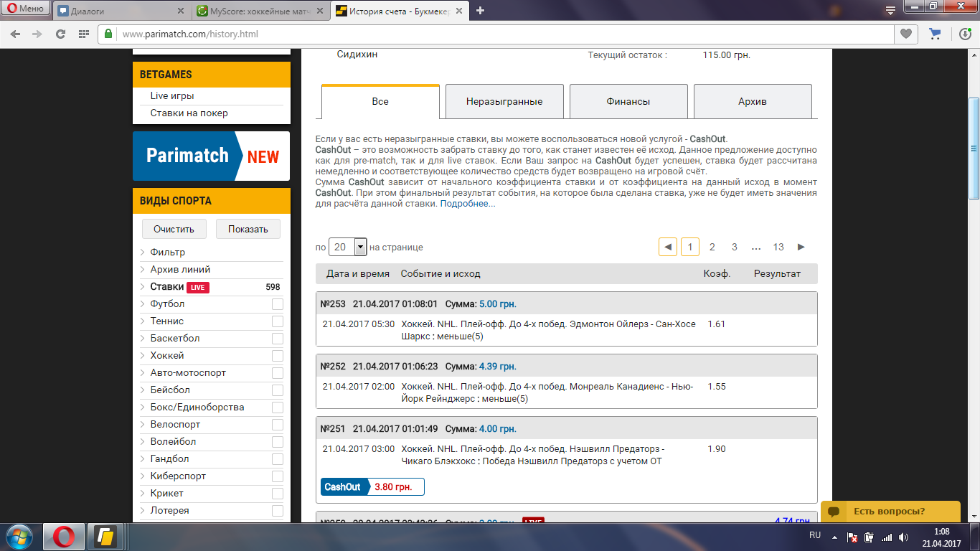Switch to the MyScore hockey tab

(x=260, y=11)
